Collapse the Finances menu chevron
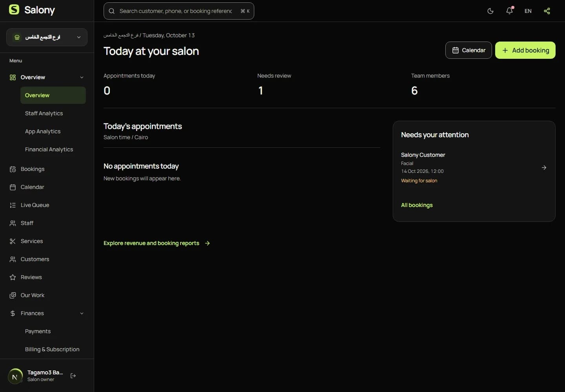The height and width of the screenshot is (392, 565). tap(82, 313)
